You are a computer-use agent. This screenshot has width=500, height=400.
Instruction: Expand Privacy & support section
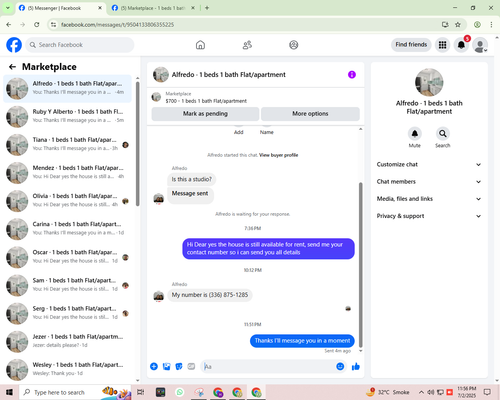point(429,216)
